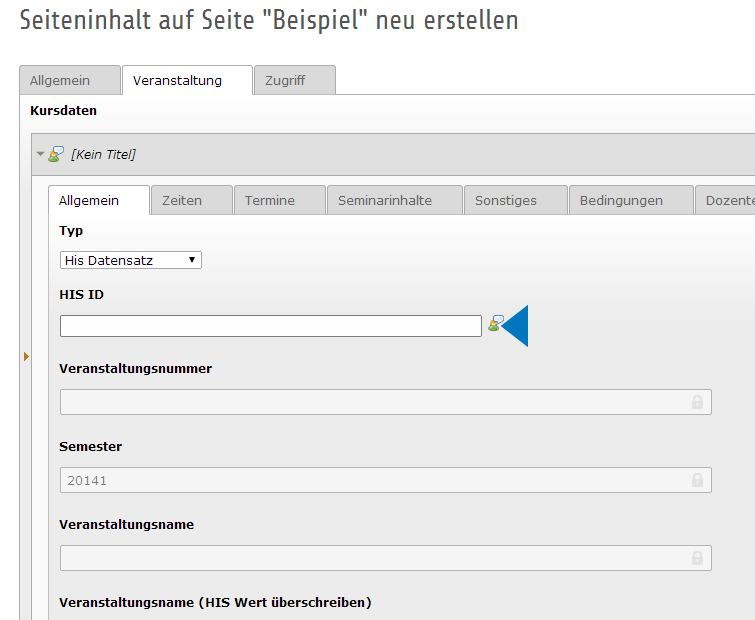
Task: Click the record icon before [Kein Titel]
Action: pos(56,154)
